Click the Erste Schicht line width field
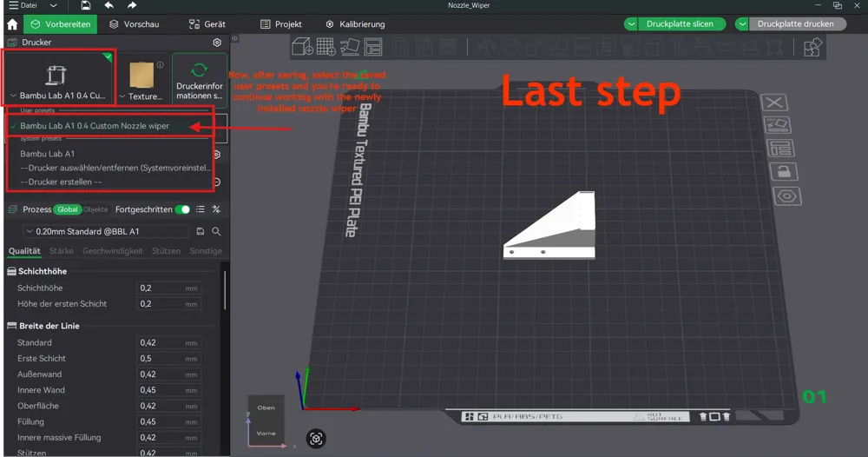 [x=168, y=359]
